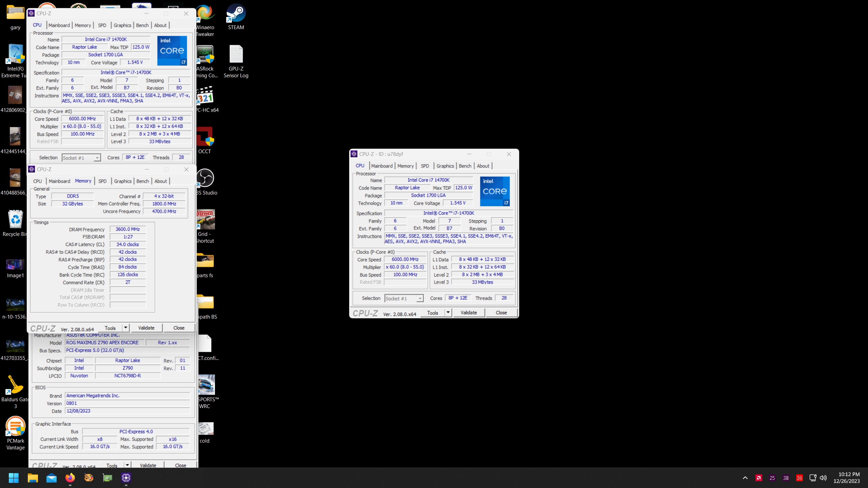Image resolution: width=868 pixels, height=488 pixels.
Task: Open the STEAM desktop shortcut
Action: point(236,17)
